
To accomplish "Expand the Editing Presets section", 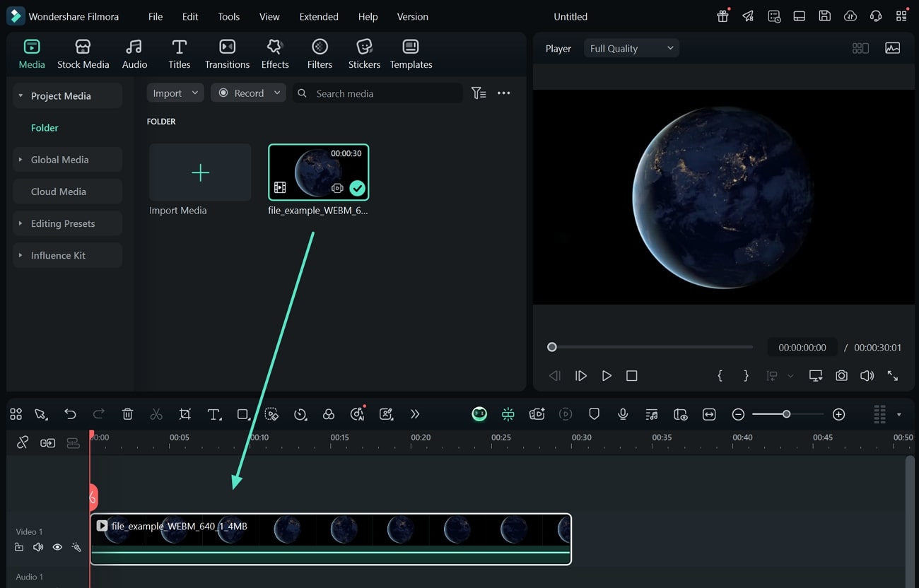I will (67, 223).
